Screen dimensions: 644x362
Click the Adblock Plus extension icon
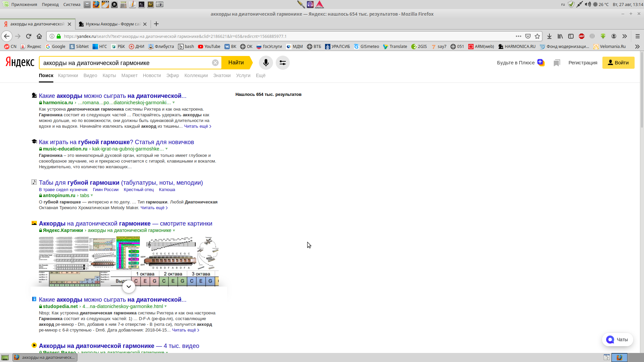[x=582, y=36]
